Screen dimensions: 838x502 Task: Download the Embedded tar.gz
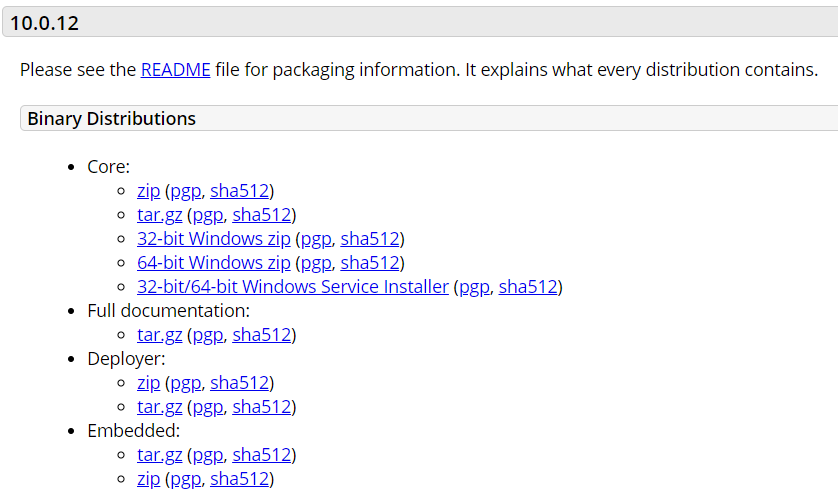pyautogui.click(x=159, y=455)
